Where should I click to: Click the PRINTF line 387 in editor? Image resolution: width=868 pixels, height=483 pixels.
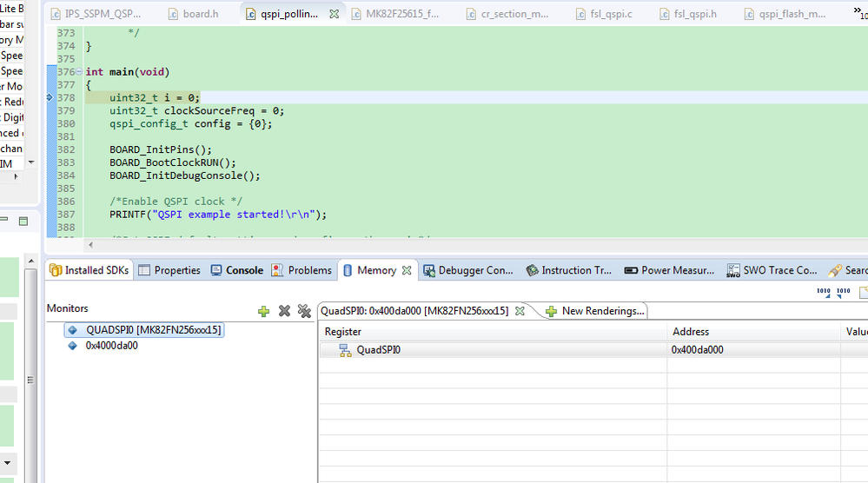pyautogui.click(x=218, y=214)
